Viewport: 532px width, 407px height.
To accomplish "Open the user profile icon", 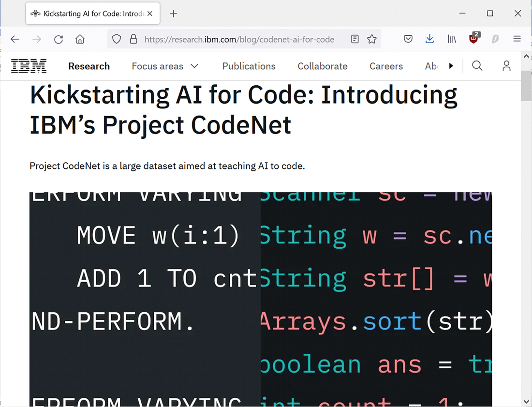I will [506, 66].
